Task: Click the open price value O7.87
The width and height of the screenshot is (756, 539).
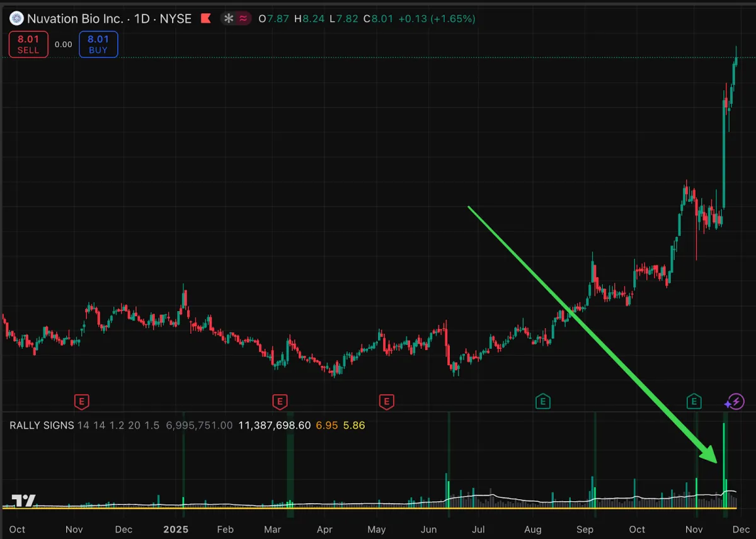Action: pyautogui.click(x=273, y=18)
